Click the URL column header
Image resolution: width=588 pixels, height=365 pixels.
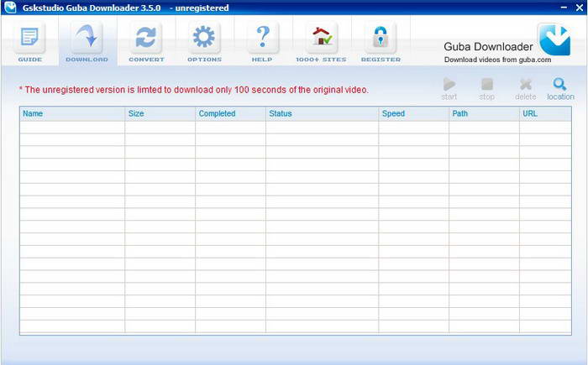coord(545,113)
